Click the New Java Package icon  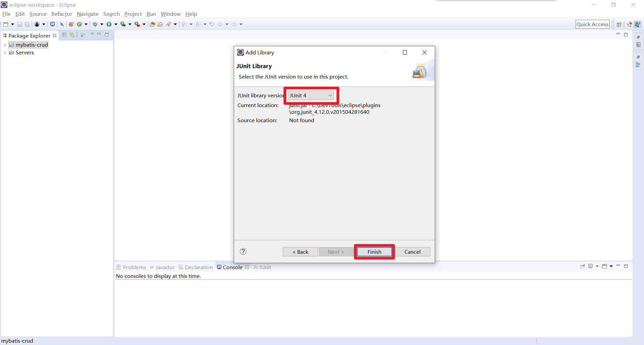point(71,24)
